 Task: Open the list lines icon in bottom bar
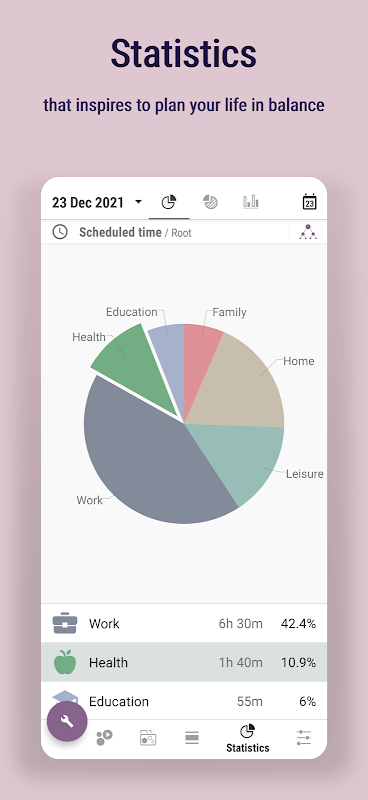pos(192,738)
